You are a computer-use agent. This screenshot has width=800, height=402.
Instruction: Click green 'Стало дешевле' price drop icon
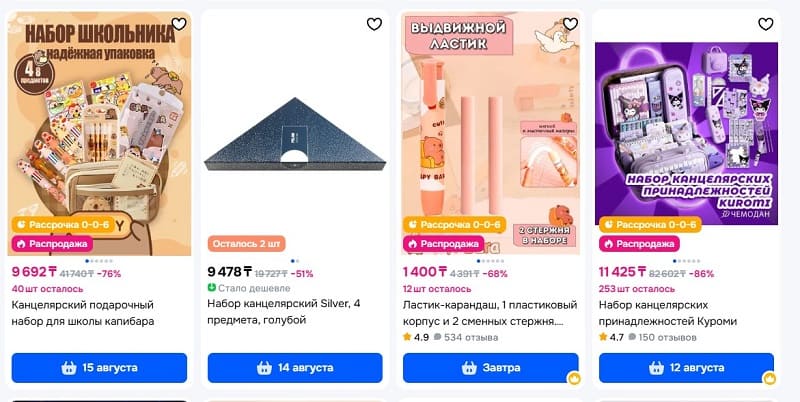click(x=212, y=288)
